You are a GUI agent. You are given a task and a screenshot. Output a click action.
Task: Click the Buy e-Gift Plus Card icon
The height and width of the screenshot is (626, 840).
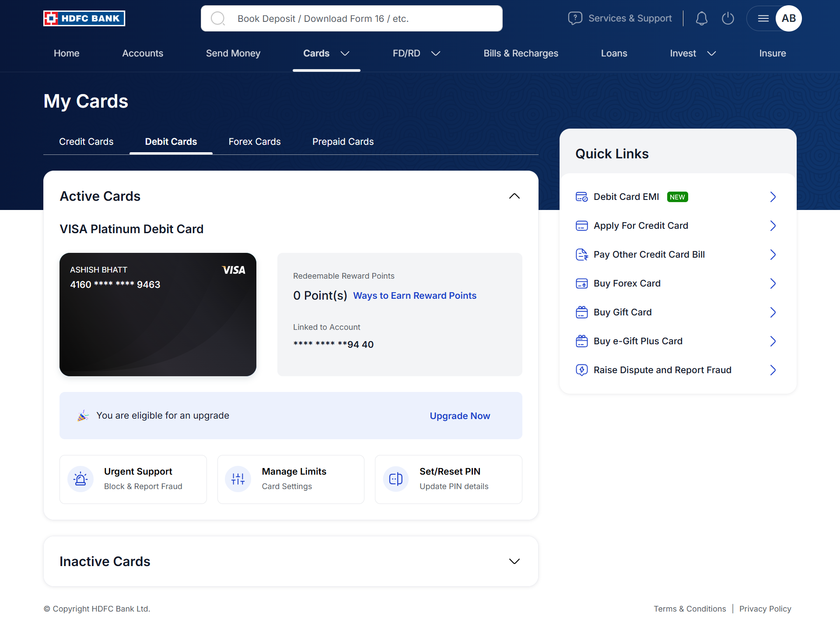pos(582,341)
